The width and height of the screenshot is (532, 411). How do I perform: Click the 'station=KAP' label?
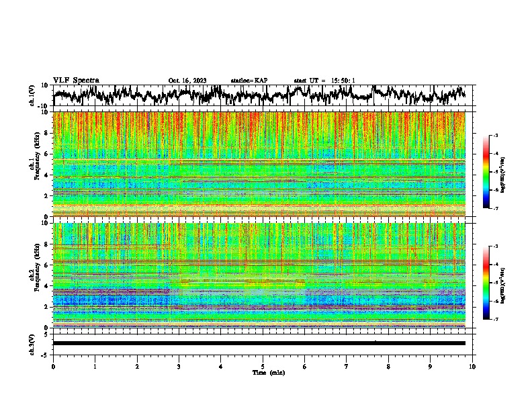click(x=249, y=81)
